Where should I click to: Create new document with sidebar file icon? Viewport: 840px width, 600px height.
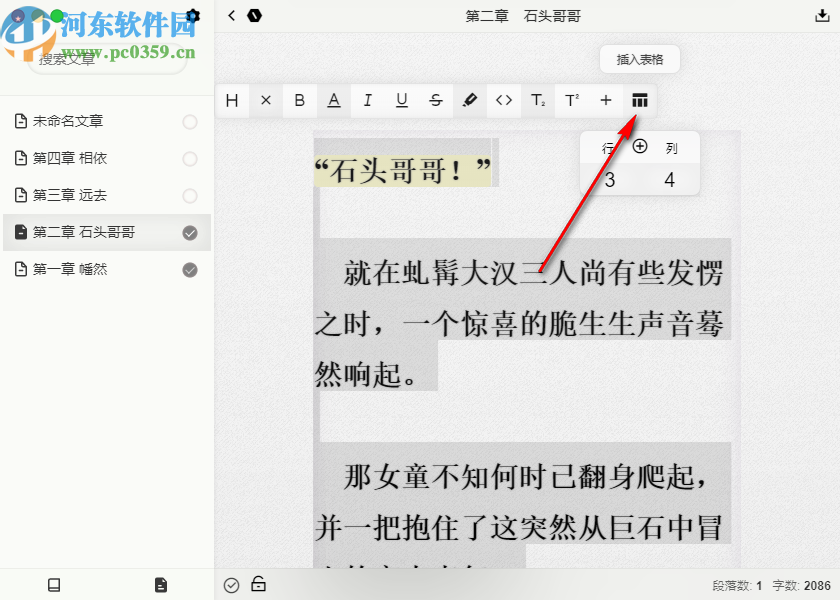161,584
